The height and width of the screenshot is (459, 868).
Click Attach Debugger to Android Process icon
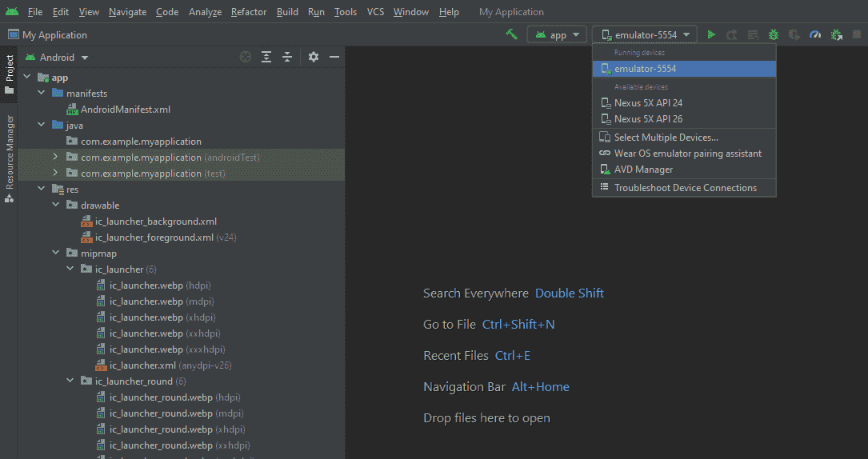pos(837,35)
